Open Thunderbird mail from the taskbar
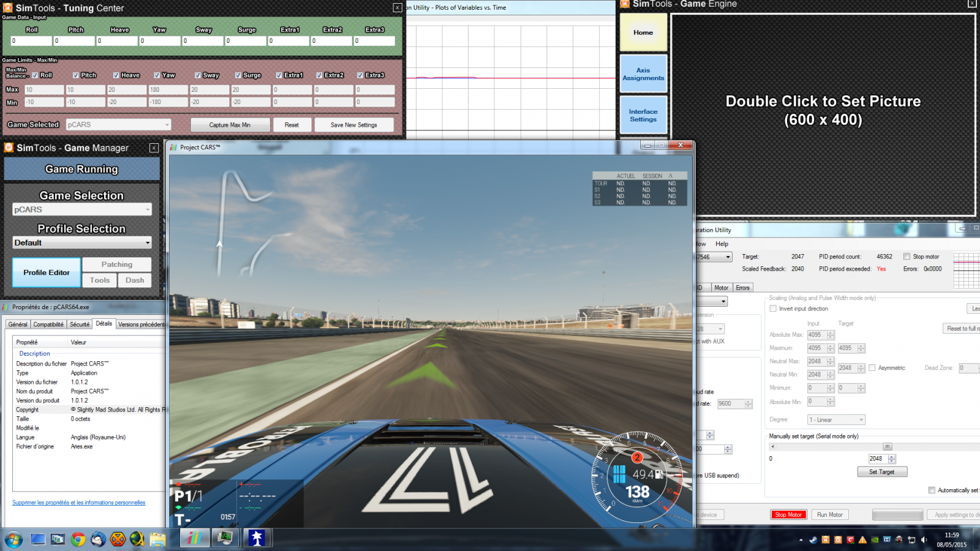 pos(98,539)
